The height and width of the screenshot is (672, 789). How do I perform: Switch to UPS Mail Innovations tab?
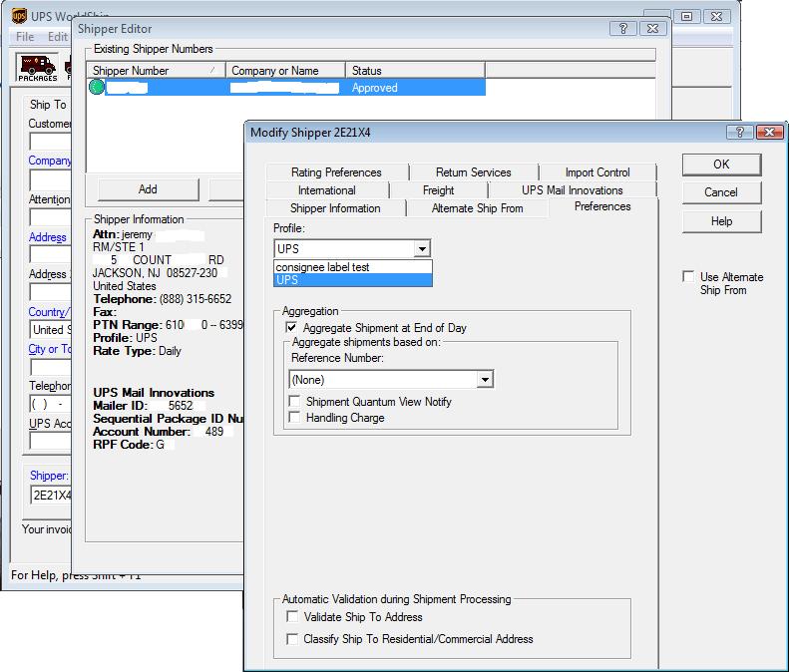(573, 190)
